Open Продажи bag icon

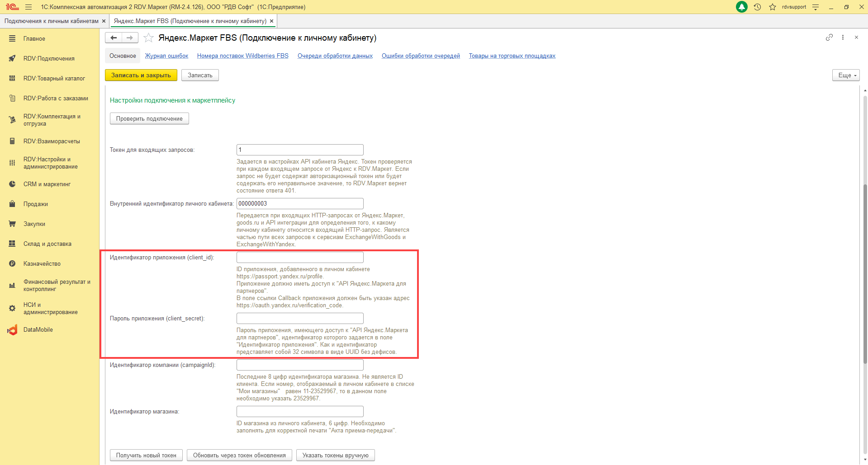[x=12, y=204]
